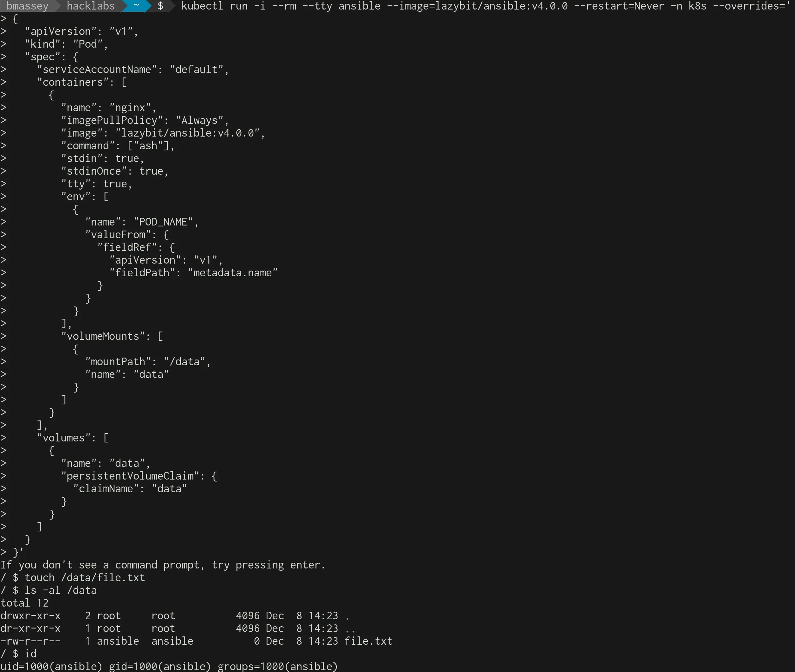Image resolution: width=795 pixels, height=672 pixels.
Task: Click the "claimName" key text
Action: (x=106, y=489)
